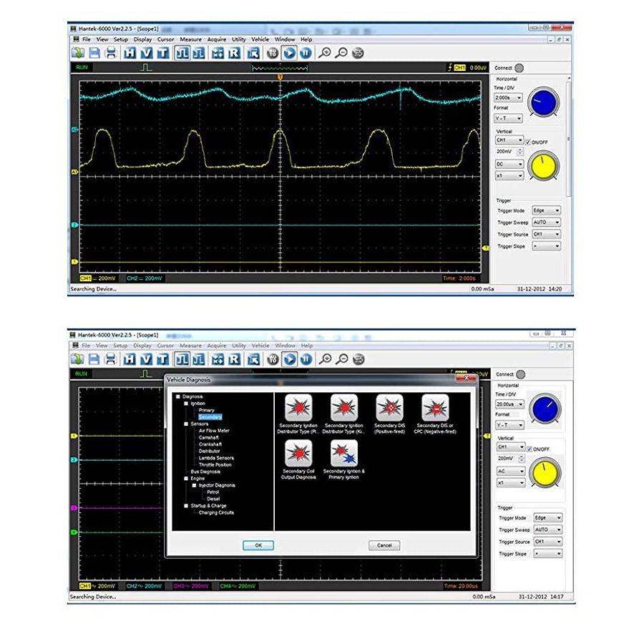
Task: Click Cancel in Vehicle Diagnosis dialog
Action: [x=384, y=545]
